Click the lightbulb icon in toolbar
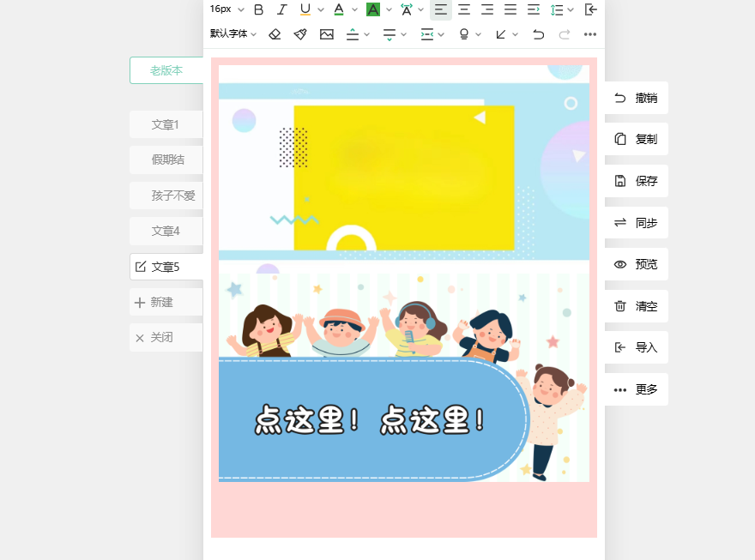This screenshot has width=755, height=560. point(464,34)
